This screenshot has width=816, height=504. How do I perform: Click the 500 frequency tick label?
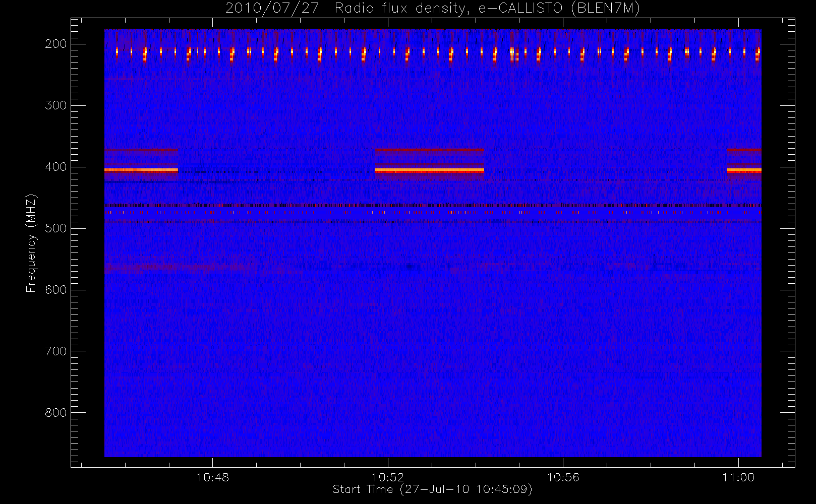(56, 228)
